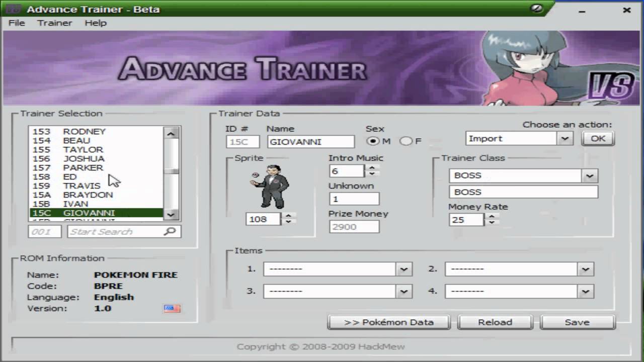
Task: Select the F sex radio button
Action: coord(405,141)
